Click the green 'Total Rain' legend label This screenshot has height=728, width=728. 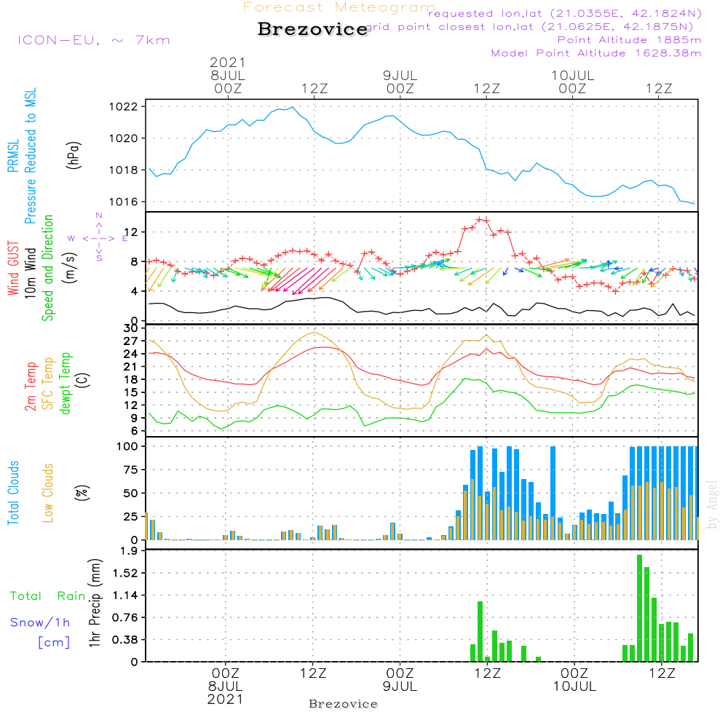47,596
